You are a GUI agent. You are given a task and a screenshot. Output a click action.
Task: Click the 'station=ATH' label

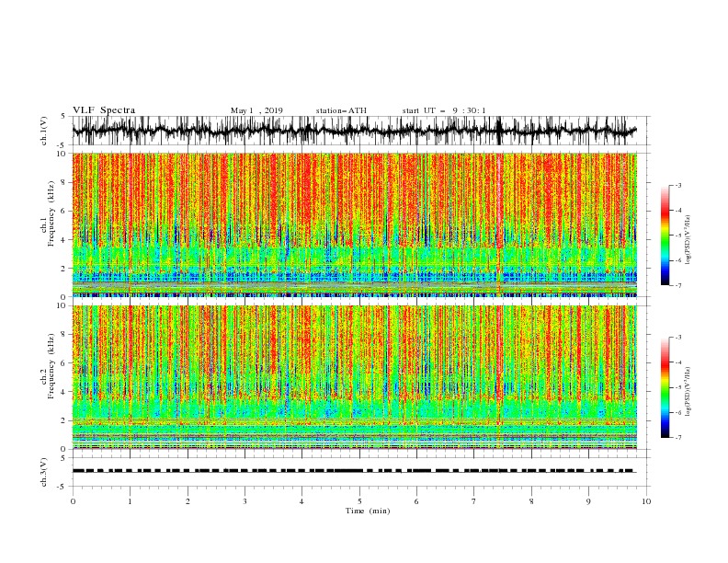[x=341, y=110]
